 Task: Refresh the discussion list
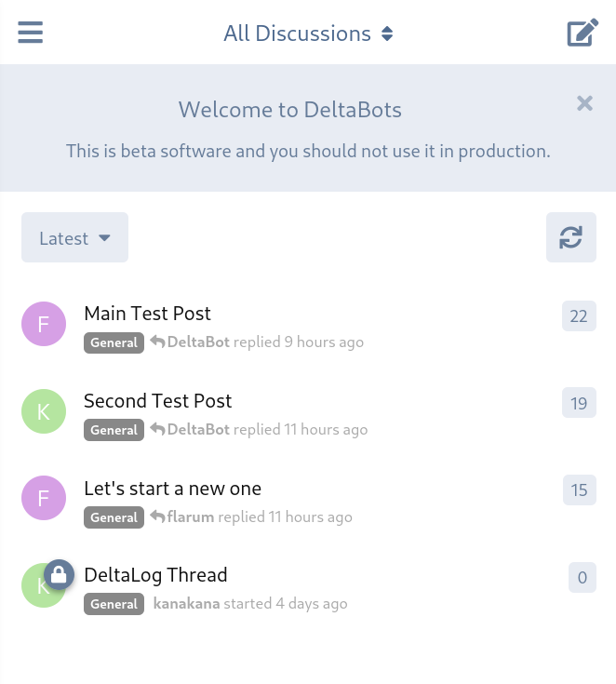(x=571, y=237)
